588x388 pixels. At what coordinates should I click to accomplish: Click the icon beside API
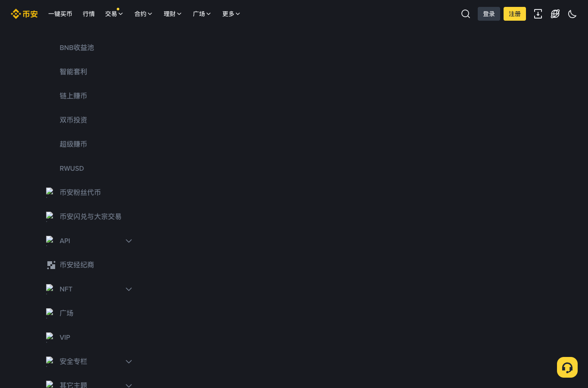click(50, 241)
